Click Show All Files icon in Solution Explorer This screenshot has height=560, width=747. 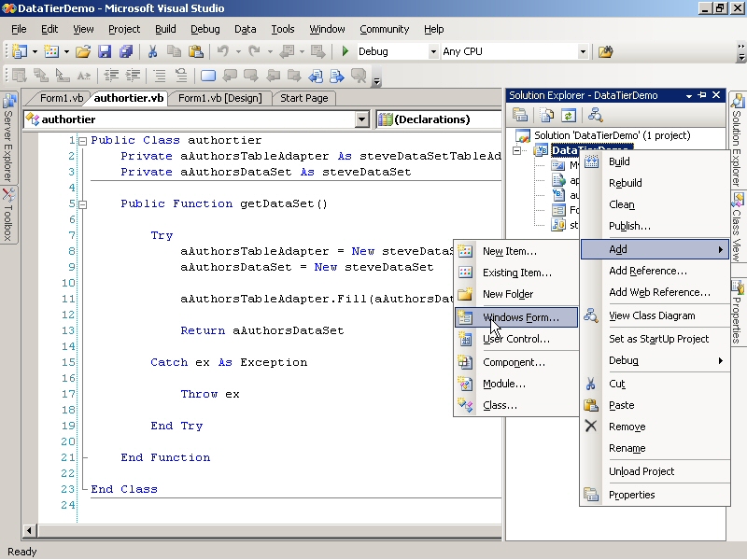point(547,115)
